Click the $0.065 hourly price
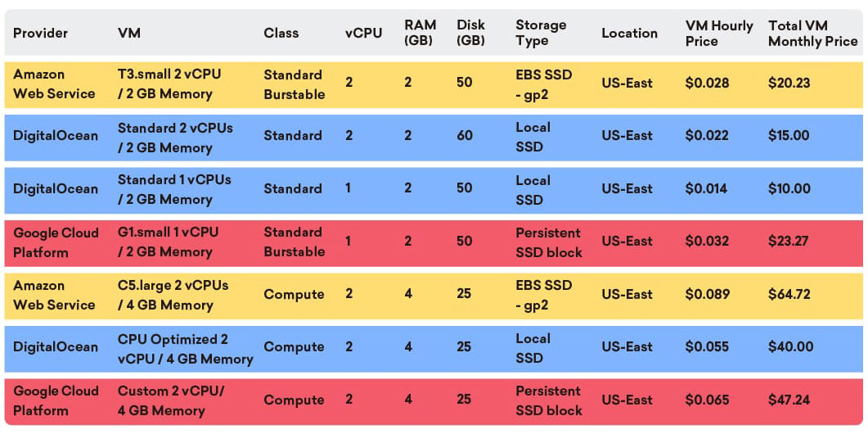Screen dimensions: 868x434 point(706,400)
